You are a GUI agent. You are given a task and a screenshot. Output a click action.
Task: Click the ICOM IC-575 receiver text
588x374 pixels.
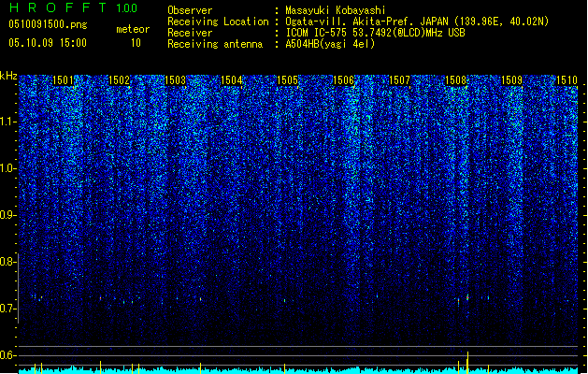375,33
